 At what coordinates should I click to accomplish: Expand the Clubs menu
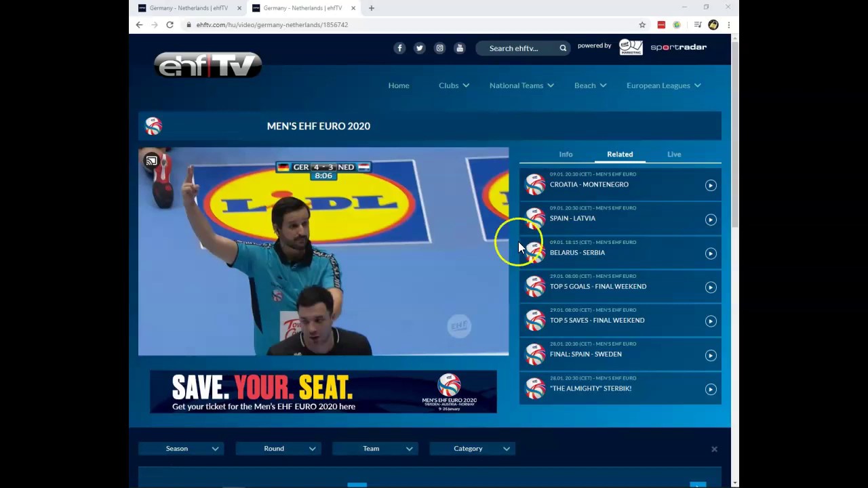coord(454,85)
